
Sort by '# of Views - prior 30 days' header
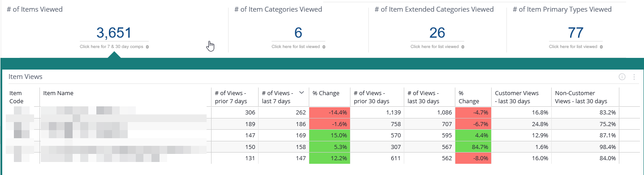tap(376, 97)
